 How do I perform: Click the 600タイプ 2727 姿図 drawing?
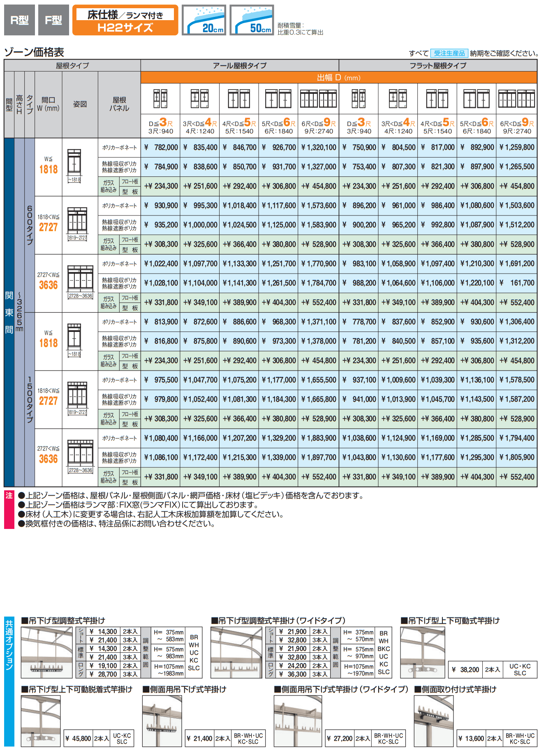pyautogui.click(x=77, y=224)
